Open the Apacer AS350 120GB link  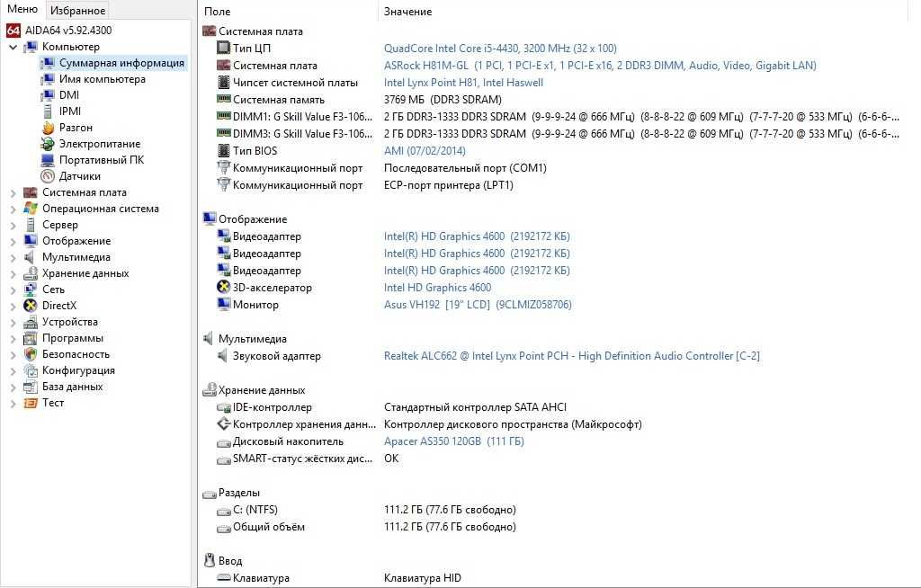click(453, 441)
